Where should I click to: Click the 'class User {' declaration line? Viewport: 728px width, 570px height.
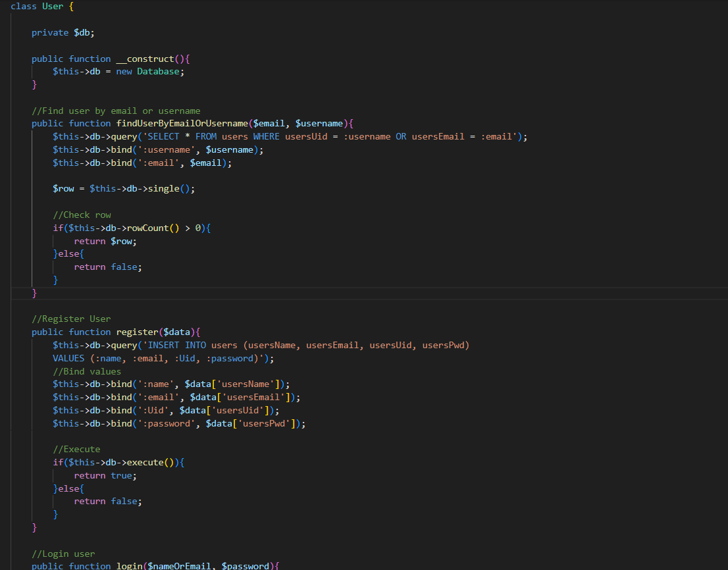(x=41, y=7)
